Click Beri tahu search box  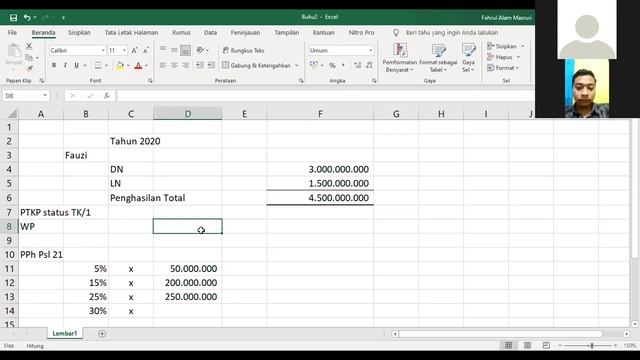451,32
